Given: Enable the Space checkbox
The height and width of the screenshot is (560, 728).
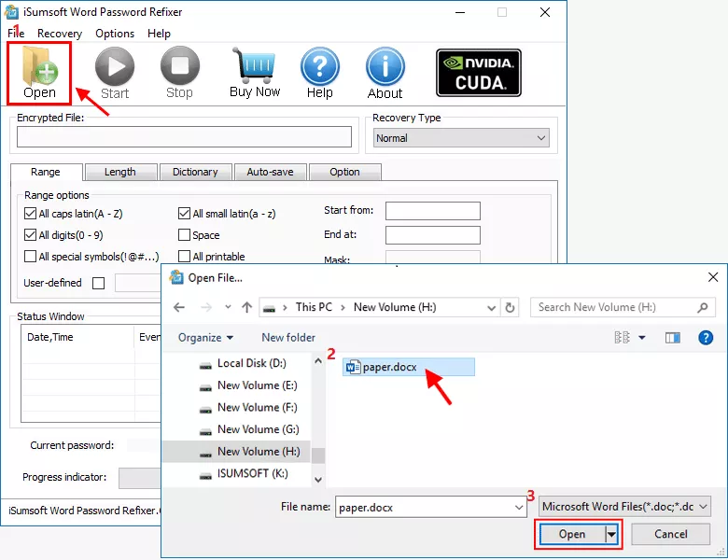Looking at the screenshot, I should [184, 235].
